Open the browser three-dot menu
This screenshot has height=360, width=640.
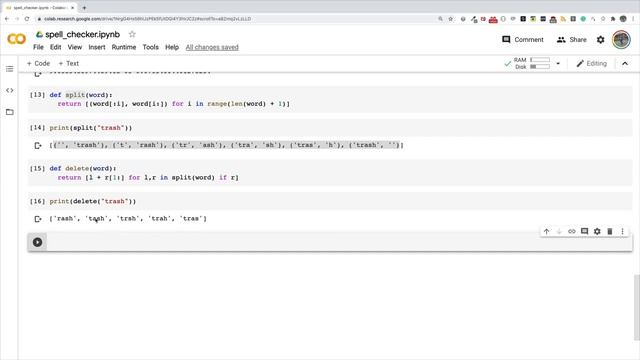pyautogui.click(x=633, y=19)
